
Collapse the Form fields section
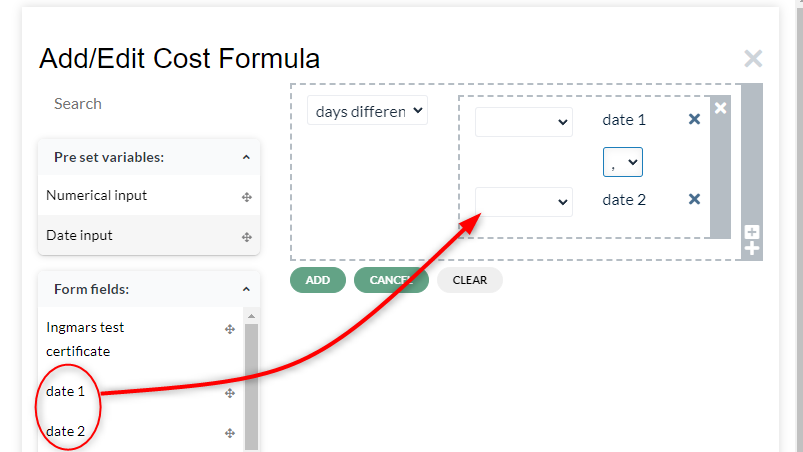(x=246, y=289)
